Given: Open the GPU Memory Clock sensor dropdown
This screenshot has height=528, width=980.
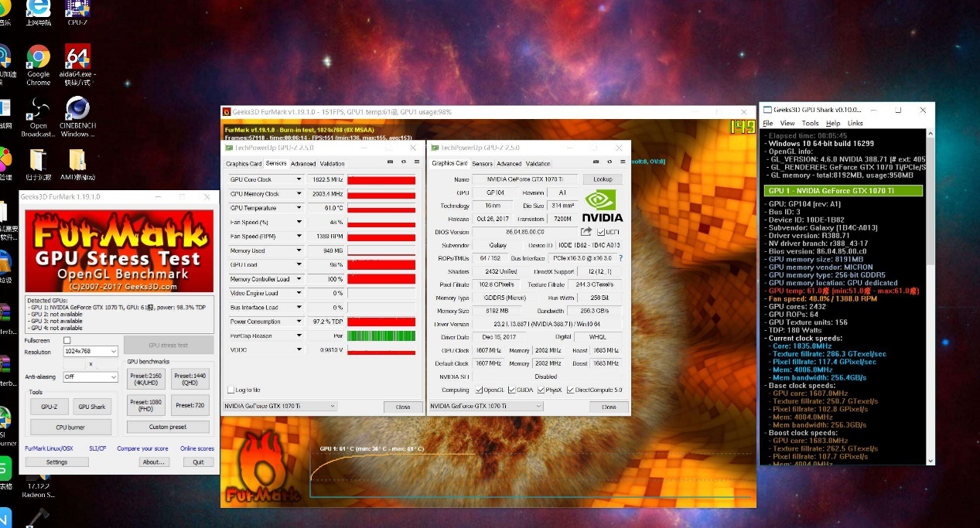Looking at the screenshot, I should tap(299, 193).
